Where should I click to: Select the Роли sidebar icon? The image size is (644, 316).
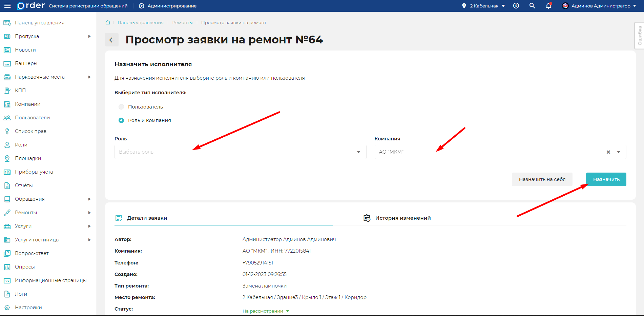pyautogui.click(x=7, y=144)
